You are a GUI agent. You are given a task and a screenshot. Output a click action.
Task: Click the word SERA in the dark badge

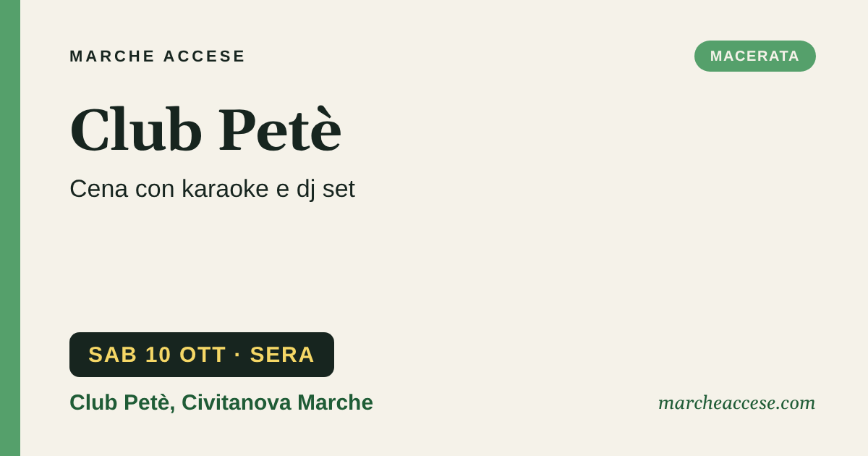tap(282, 355)
